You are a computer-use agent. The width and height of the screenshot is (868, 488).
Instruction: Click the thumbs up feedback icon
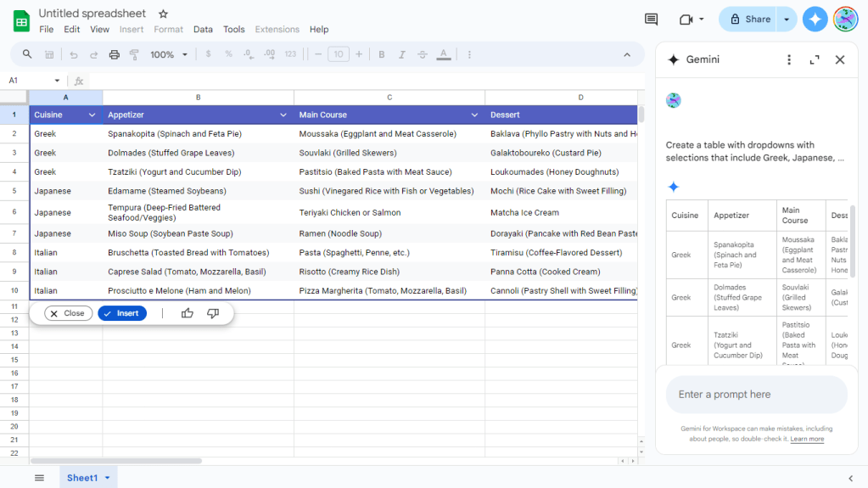point(188,313)
